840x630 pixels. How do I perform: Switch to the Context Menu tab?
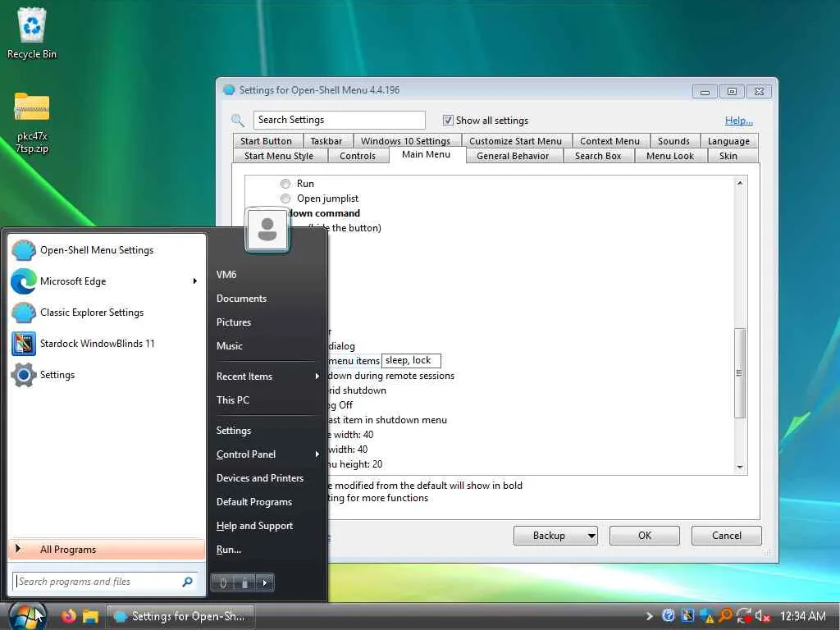[x=609, y=141]
